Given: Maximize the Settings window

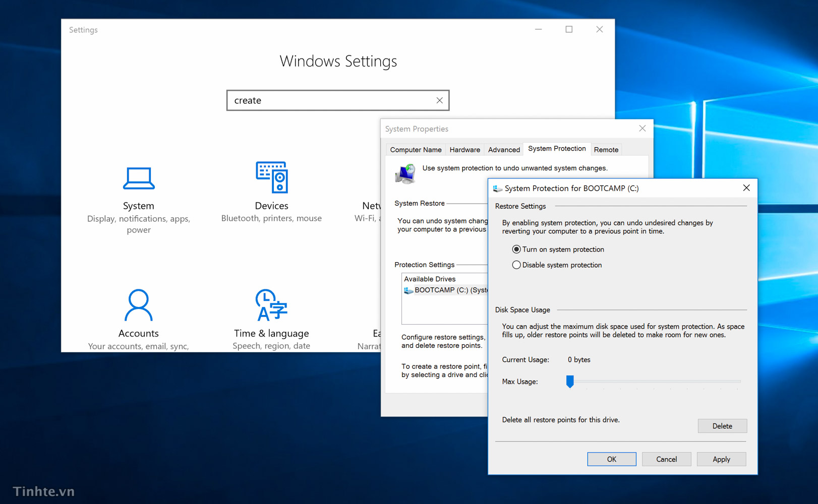Looking at the screenshot, I should point(569,29).
